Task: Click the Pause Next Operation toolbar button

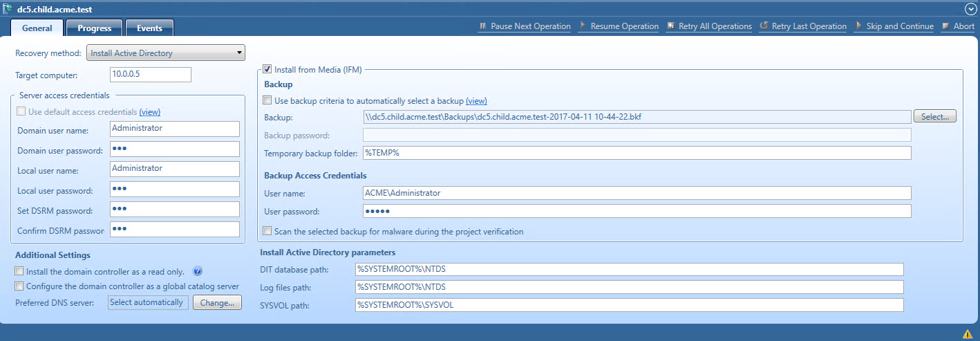Action: coord(525,26)
